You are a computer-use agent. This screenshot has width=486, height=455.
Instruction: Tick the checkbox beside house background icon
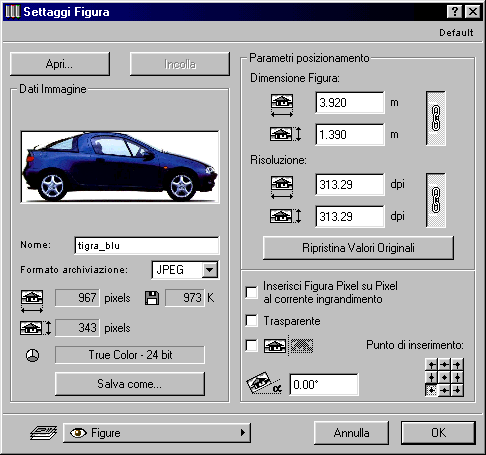251,345
